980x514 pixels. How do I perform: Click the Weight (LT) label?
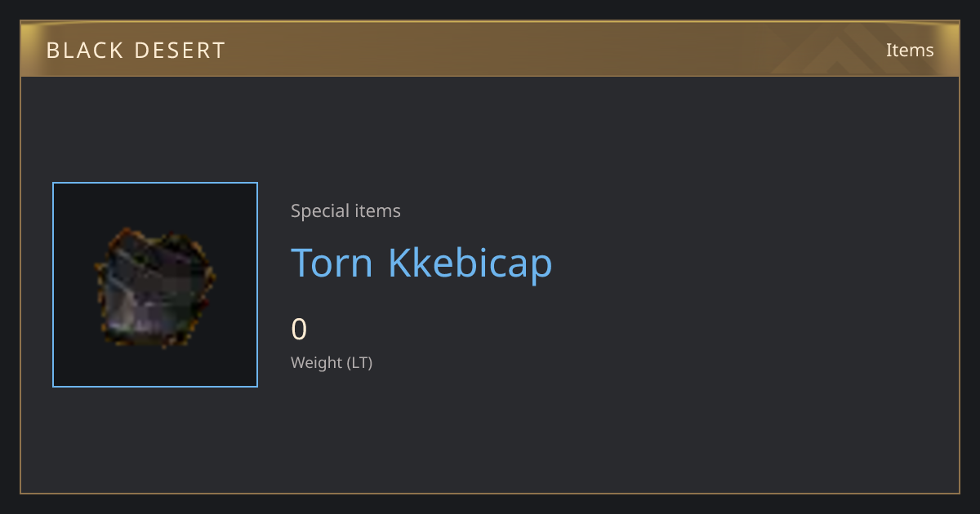(332, 362)
